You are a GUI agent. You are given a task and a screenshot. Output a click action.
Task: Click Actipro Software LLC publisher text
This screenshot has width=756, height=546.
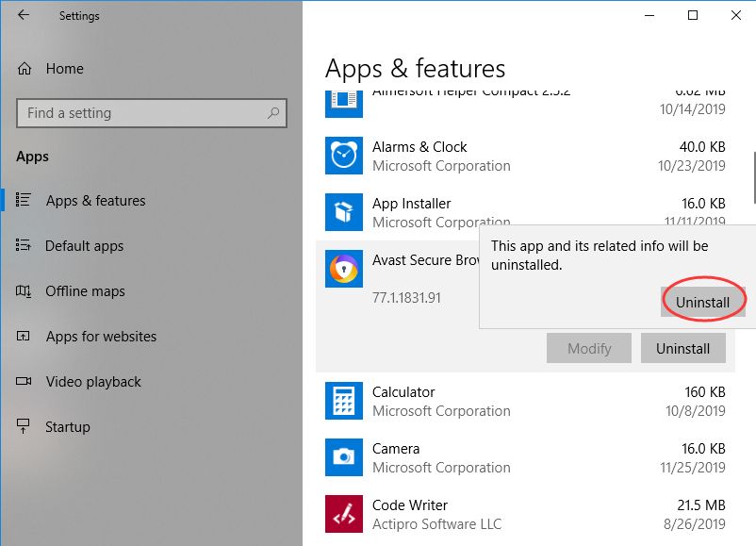[436, 523]
